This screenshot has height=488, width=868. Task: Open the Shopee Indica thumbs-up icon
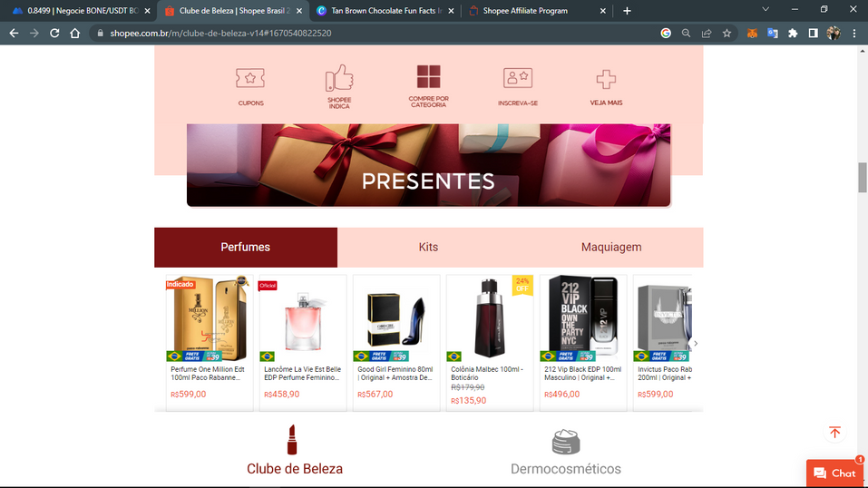point(339,79)
